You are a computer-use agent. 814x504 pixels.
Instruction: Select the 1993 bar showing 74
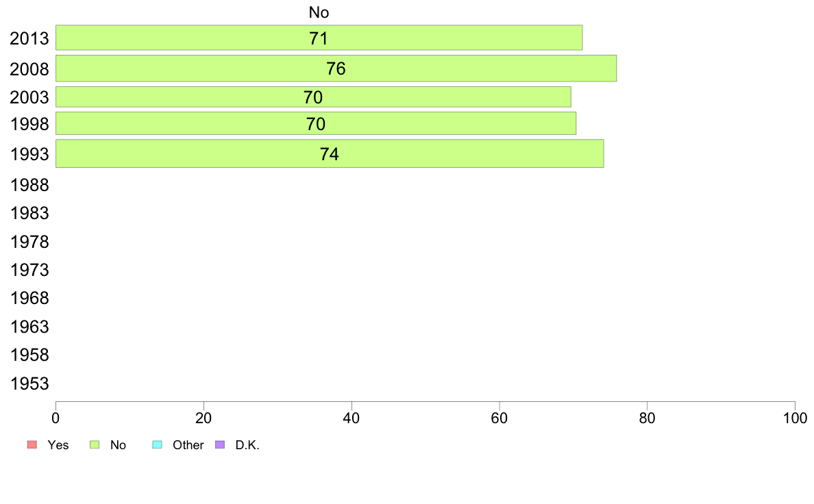(x=330, y=153)
